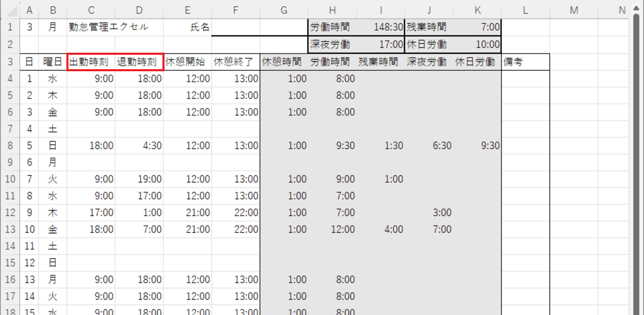Click column header C

pyautogui.click(x=91, y=10)
